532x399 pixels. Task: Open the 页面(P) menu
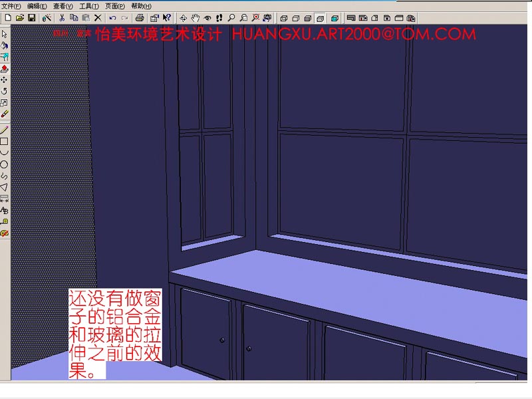click(x=115, y=6)
